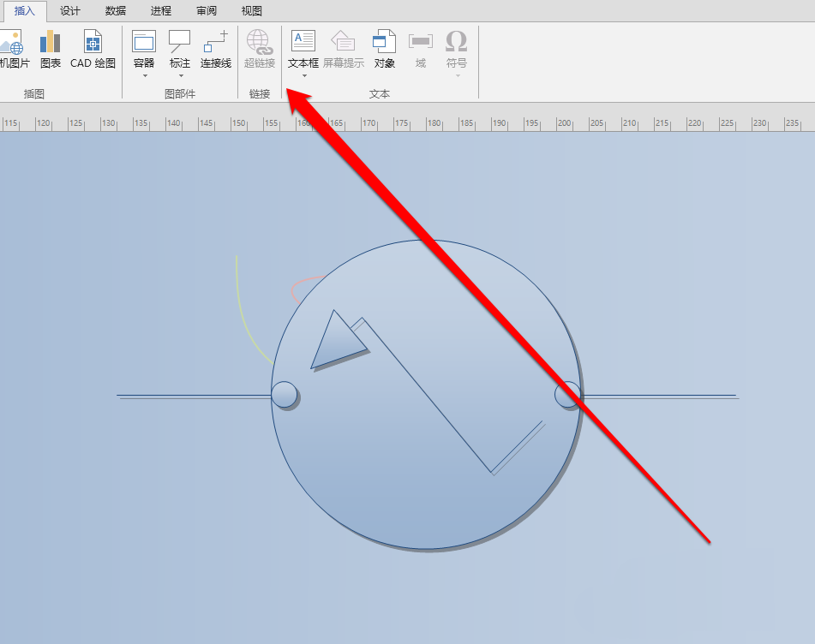Click the disabled 超链接 button
The height and width of the screenshot is (644, 815).
pos(259,47)
